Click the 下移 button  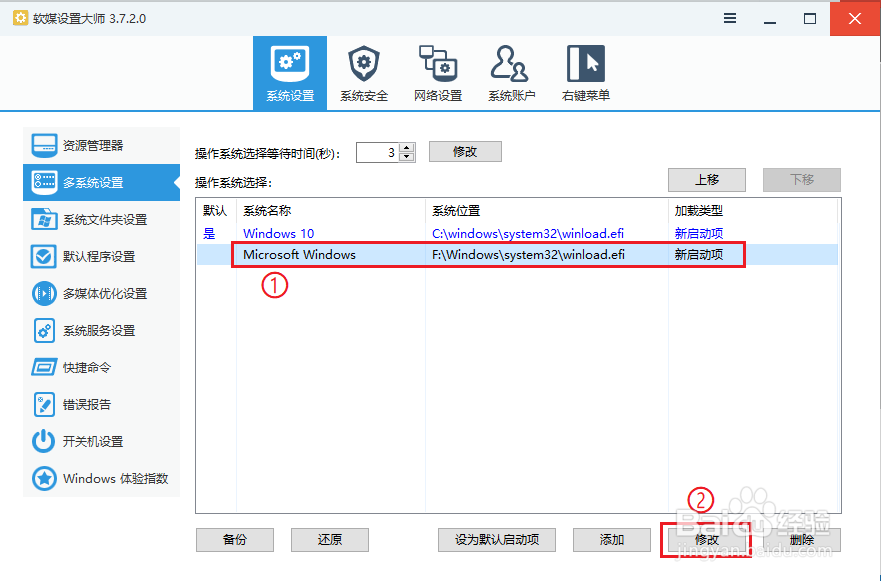click(802, 180)
